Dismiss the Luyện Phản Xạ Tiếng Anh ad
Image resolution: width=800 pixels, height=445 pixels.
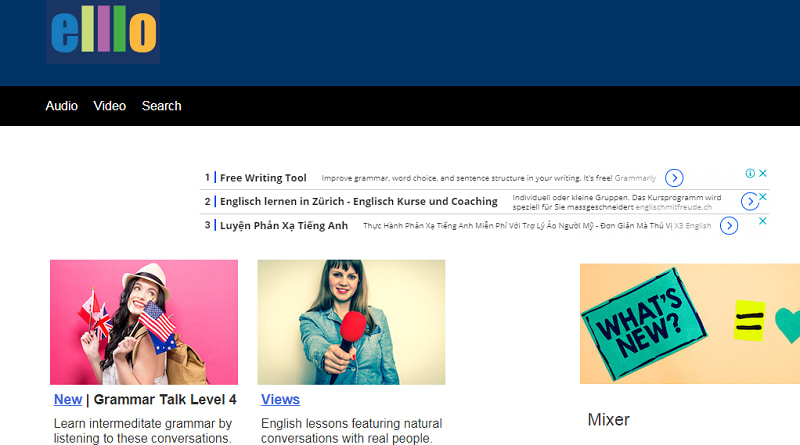pyautogui.click(x=763, y=221)
